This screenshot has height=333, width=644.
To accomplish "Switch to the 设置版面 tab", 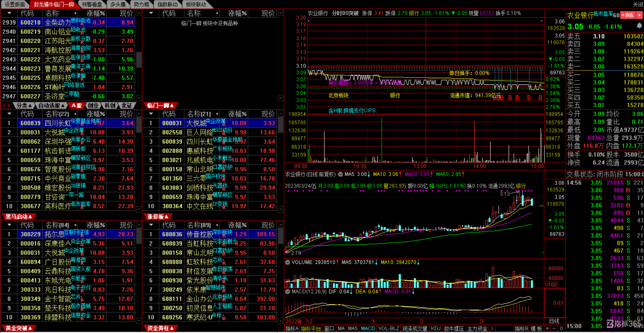I will pos(15,4).
